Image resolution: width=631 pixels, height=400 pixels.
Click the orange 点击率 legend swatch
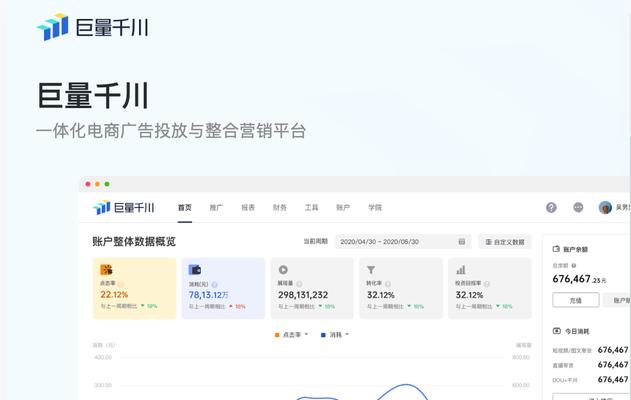click(x=277, y=335)
